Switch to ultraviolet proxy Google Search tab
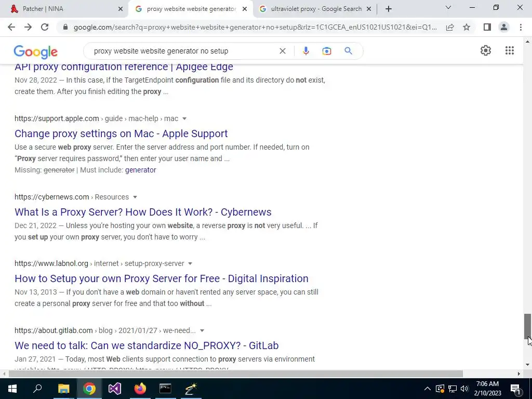532x399 pixels. click(x=316, y=9)
